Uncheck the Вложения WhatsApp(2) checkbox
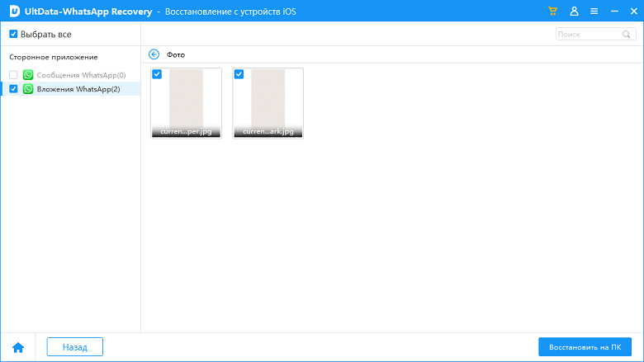The width and height of the screenshot is (644, 362). 13,89
